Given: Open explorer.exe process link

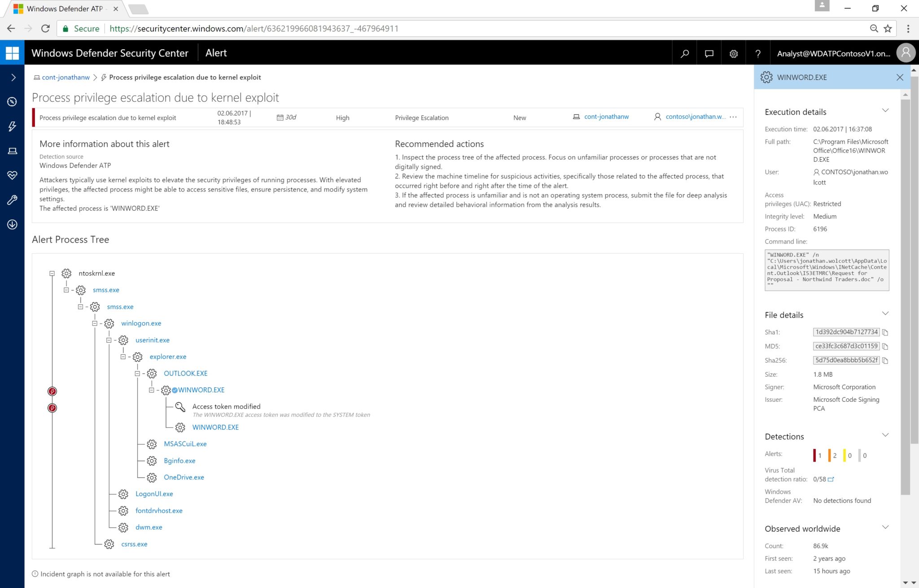Looking at the screenshot, I should pos(168,357).
